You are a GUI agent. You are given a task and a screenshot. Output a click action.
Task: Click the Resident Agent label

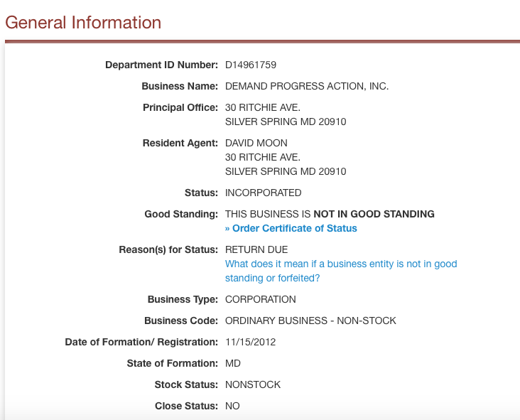(x=180, y=143)
